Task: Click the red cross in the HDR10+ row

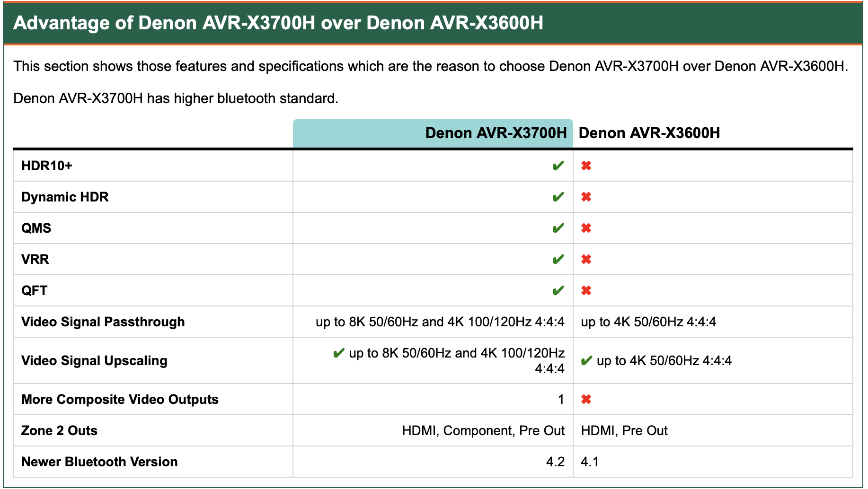Action: click(586, 166)
